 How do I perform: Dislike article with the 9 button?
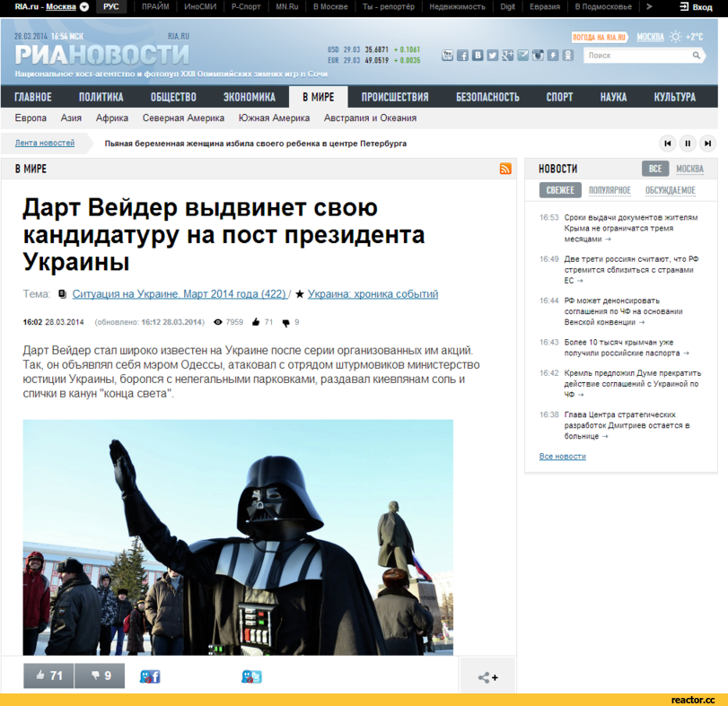pyautogui.click(x=100, y=675)
